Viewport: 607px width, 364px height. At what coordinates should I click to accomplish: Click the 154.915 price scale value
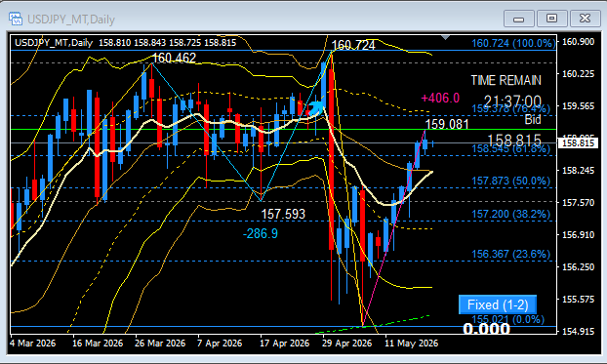tap(578, 332)
